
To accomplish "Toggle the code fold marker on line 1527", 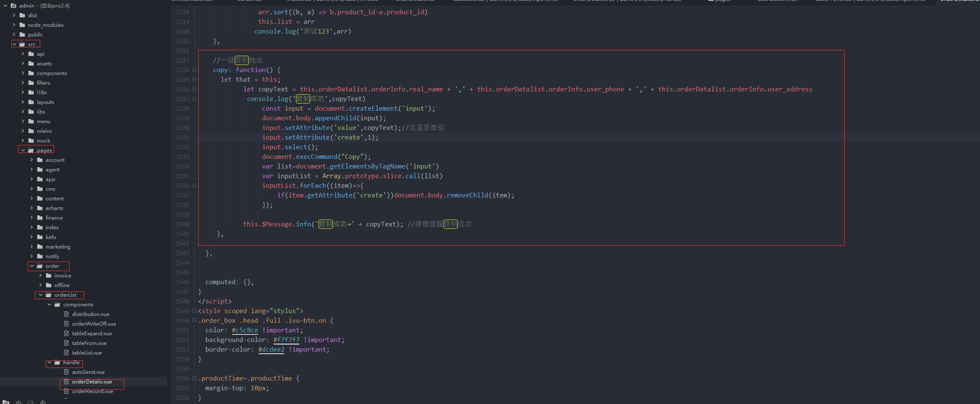I will point(194,98).
